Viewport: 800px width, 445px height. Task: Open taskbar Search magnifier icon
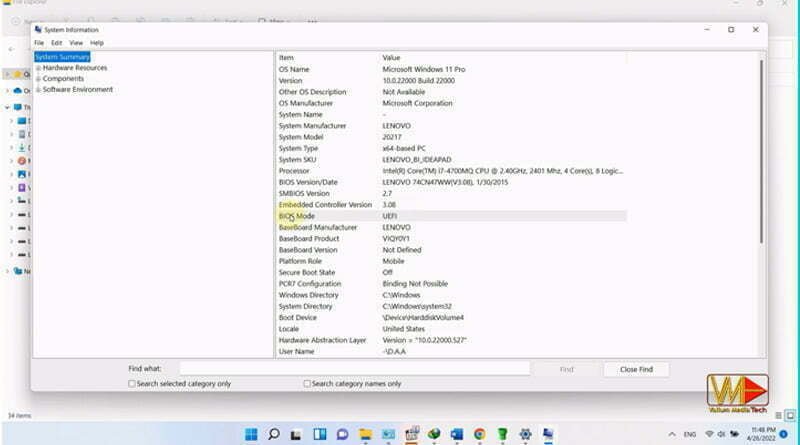click(274, 434)
